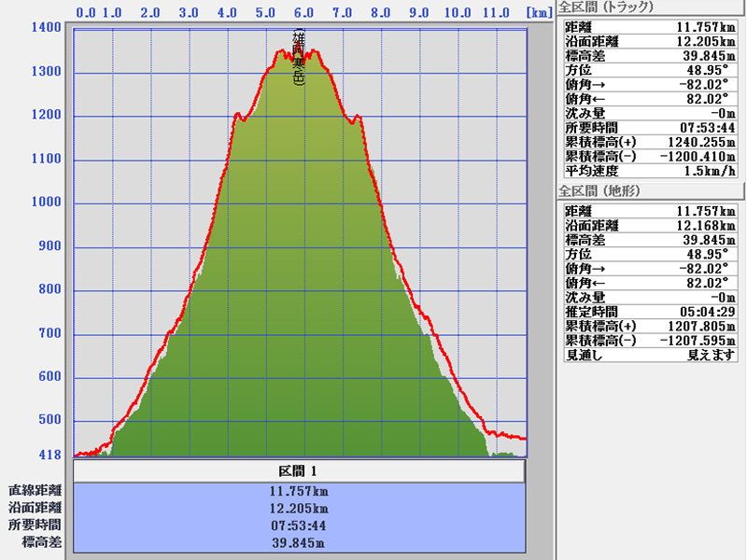Click the [km] unit label on axis

pyautogui.click(x=539, y=13)
